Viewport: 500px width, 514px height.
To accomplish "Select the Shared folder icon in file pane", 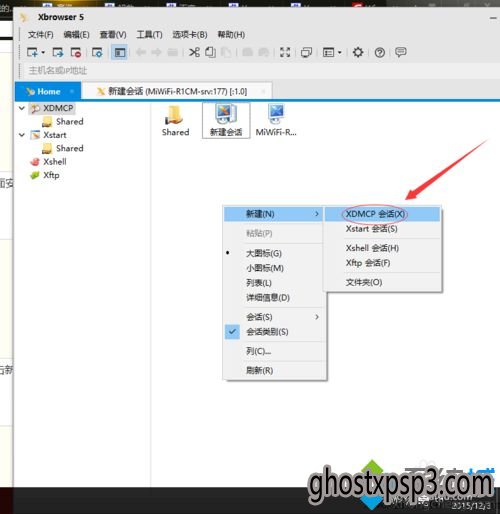I will click(x=175, y=120).
